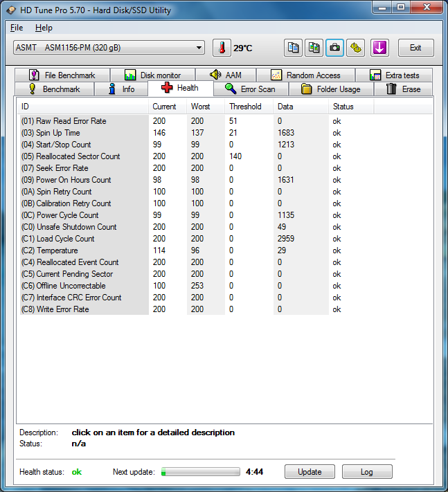The image size is (448, 492).
Task: Select the Health tab
Action: (x=181, y=88)
